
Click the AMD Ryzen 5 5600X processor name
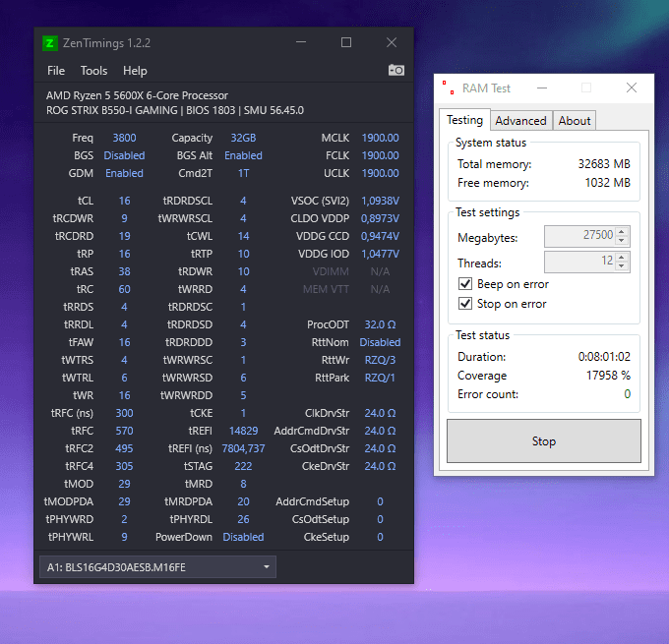[x=137, y=95]
